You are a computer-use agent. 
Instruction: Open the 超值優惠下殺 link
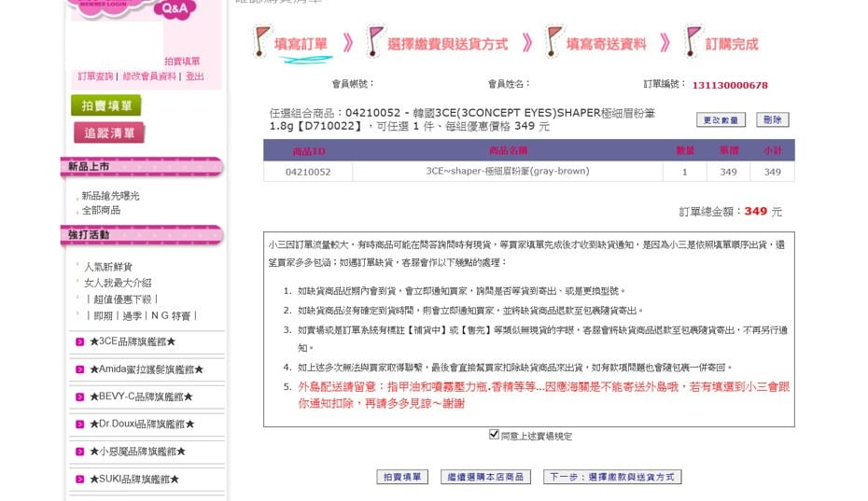[x=121, y=299]
